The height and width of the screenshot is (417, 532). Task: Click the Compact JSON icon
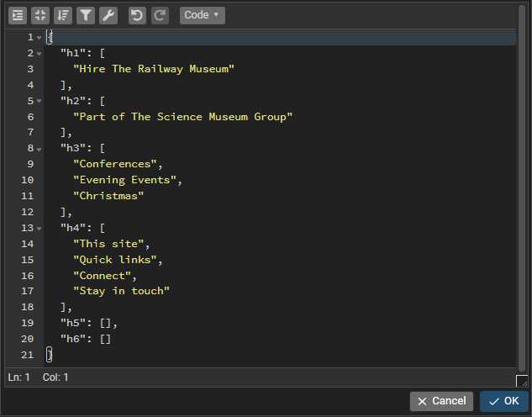pyautogui.click(x=40, y=15)
